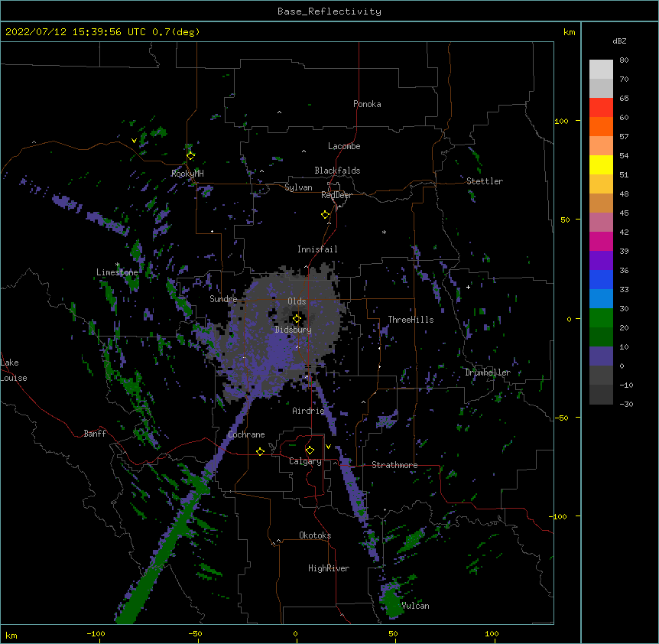Click the 80 value in dBZ legend
This screenshot has width=659, height=644.
tap(624, 60)
